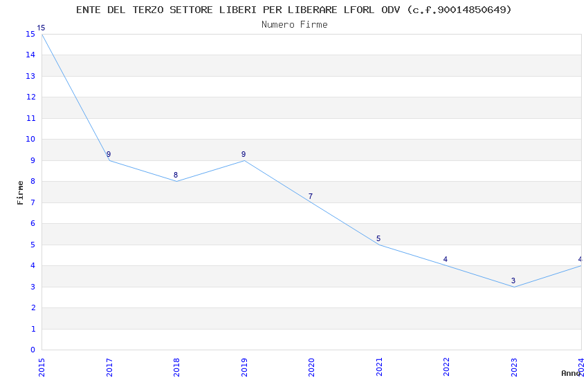Click y-axis tick label 13
588x380 pixels.
(x=30, y=77)
